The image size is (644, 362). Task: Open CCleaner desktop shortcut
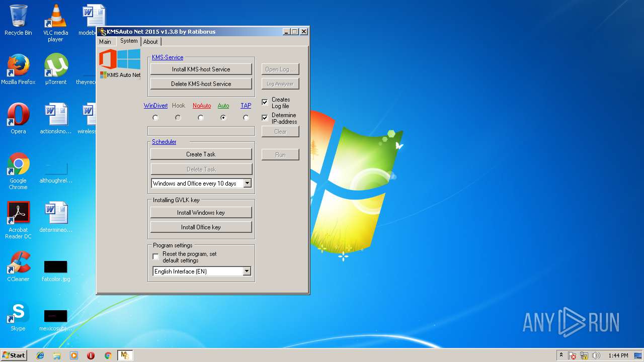pyautogui.click(x=18, y=266)
